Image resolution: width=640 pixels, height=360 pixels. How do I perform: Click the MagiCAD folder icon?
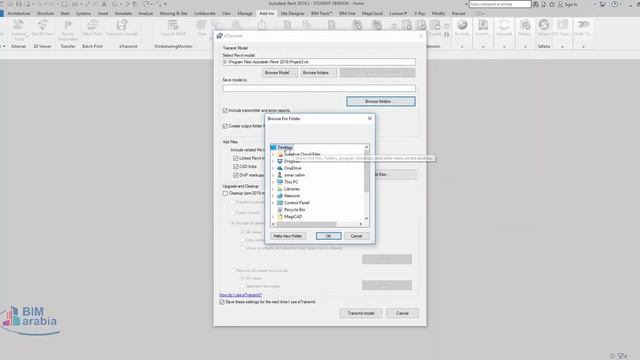(280, 217)
